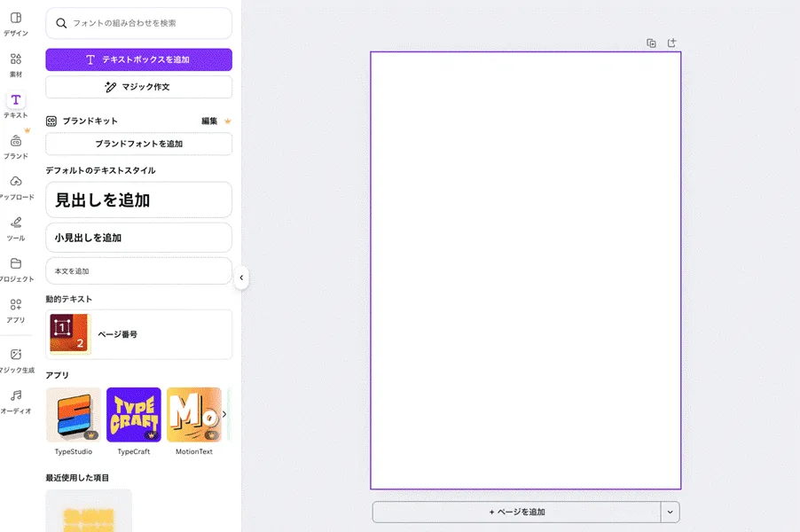
Task: Click the duplicate page icon above the canvas
Action: (x=651, y=42)
